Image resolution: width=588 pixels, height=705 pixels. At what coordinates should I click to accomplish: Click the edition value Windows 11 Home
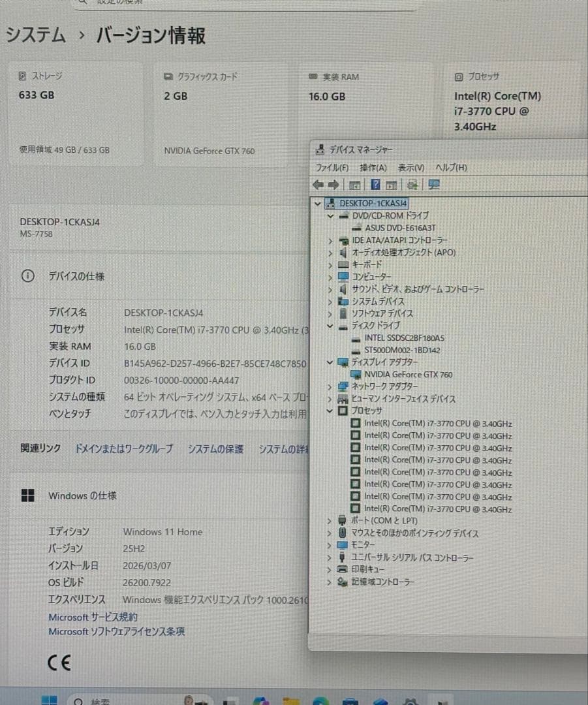click(x=162, y=531)
